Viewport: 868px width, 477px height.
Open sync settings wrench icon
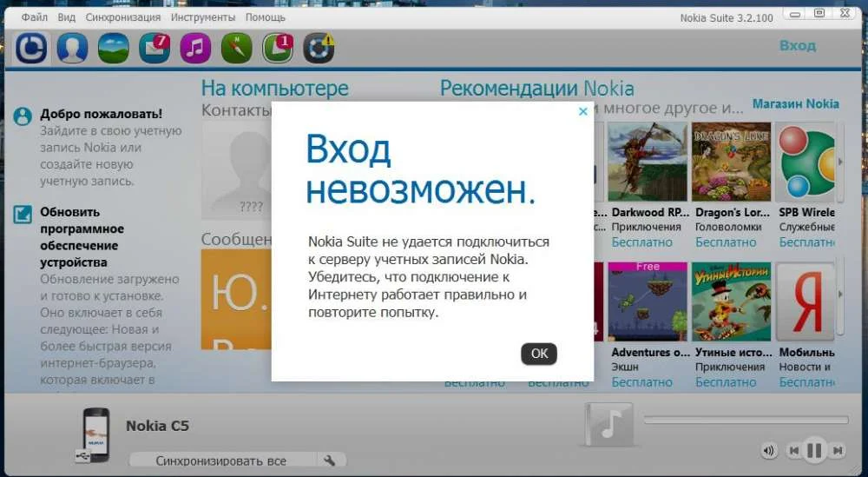[329, 460]
